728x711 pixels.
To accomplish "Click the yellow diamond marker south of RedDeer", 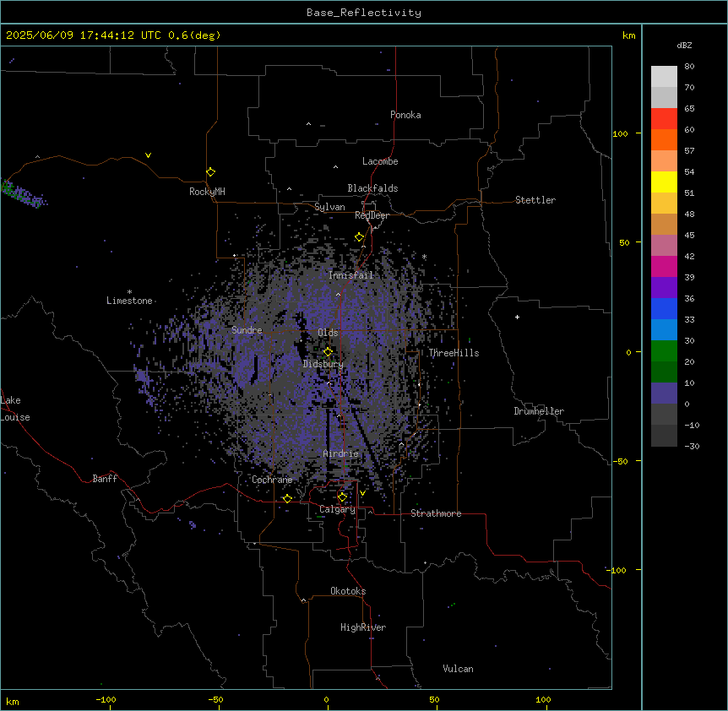I will 359,237.
